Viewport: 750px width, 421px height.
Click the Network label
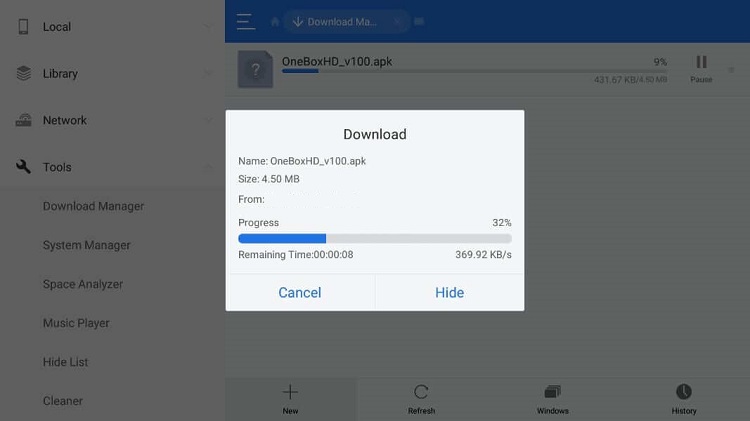pos(65,120)
